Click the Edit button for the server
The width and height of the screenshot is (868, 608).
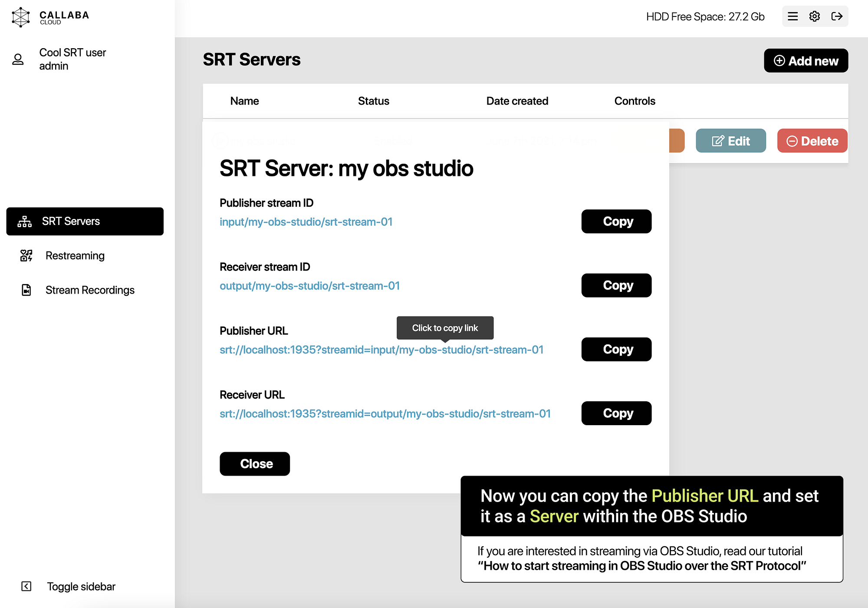click(731, 141)
